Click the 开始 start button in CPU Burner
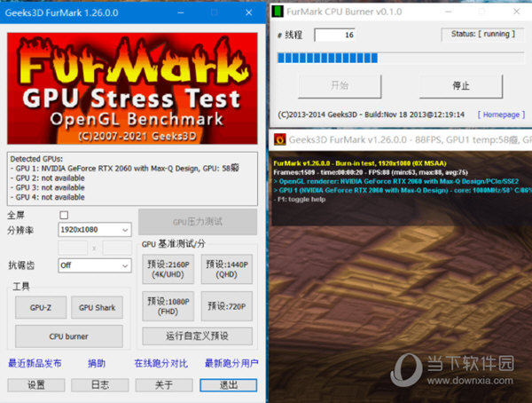 coord(340,86)
